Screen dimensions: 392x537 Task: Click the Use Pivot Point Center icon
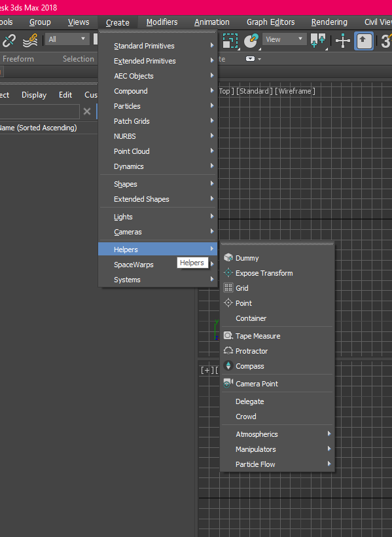pos(318,41)
